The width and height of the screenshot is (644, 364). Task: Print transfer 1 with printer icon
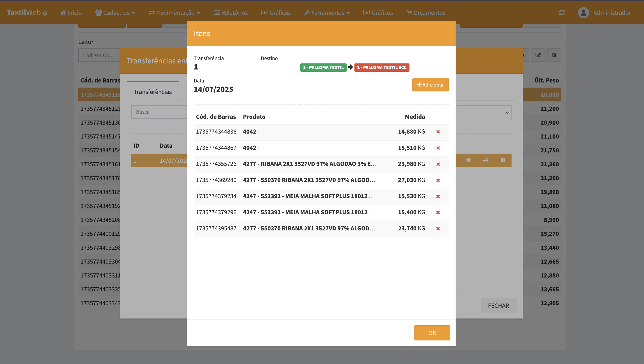click(x=486, y=160)
